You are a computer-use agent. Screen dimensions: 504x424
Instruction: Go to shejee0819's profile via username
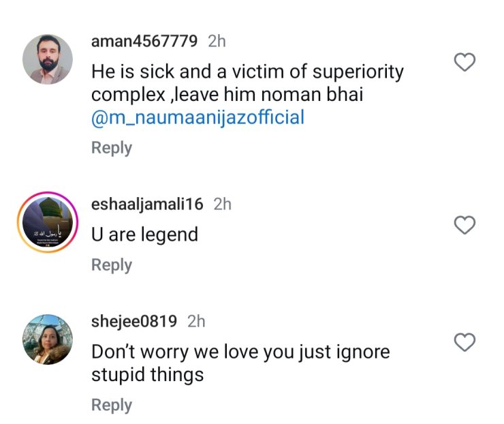tap(134, 321)
